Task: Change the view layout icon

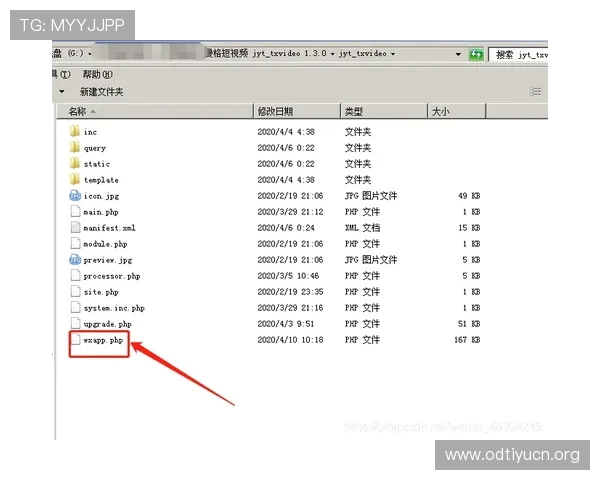Action: click(535, 91)
